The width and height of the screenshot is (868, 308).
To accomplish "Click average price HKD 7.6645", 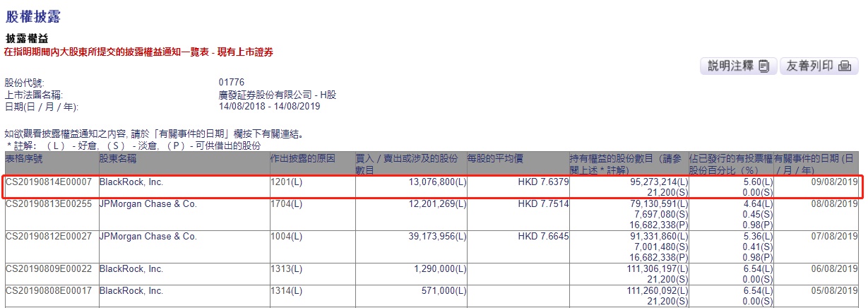I will tap(543, 237).
